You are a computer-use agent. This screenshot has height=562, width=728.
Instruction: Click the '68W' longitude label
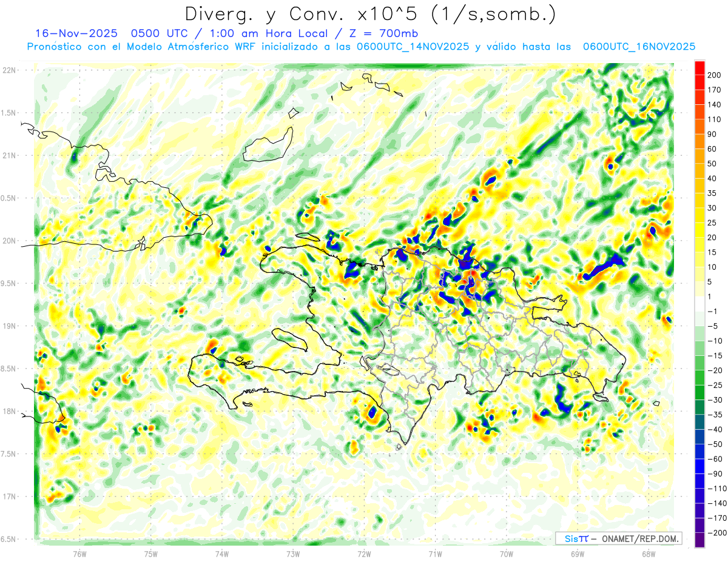(x=649, y=554)
